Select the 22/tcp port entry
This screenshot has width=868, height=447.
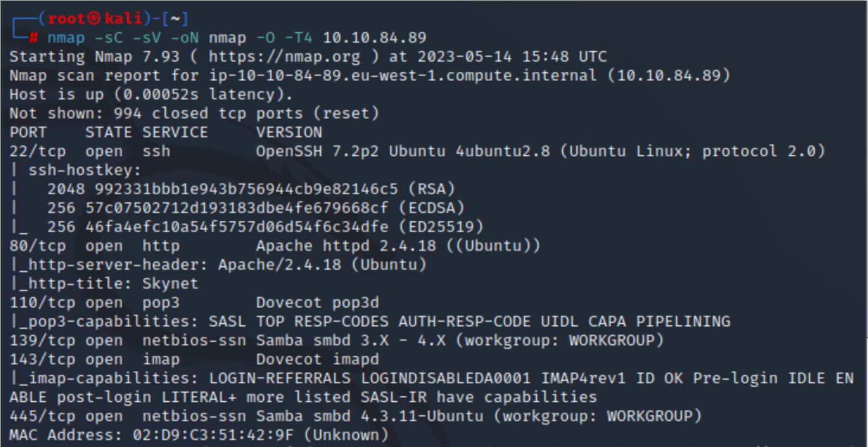pos(37,151)
